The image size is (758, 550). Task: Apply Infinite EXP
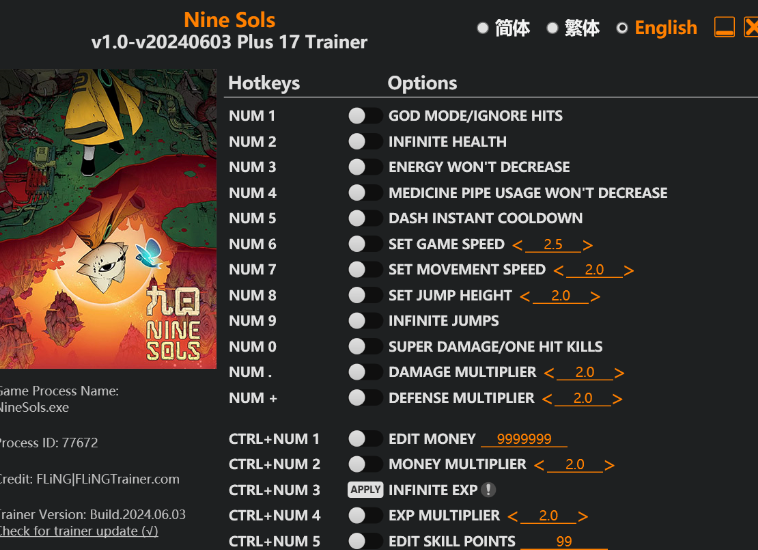point(365,490)
